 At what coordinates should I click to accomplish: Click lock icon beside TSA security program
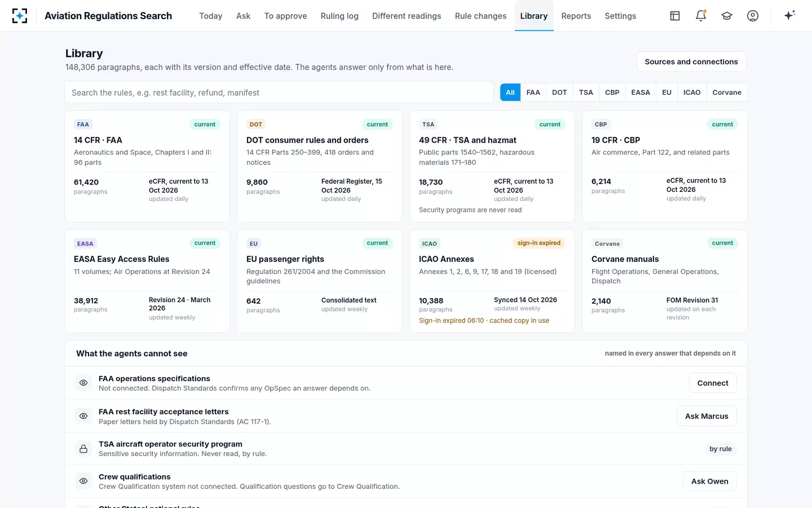83,449
